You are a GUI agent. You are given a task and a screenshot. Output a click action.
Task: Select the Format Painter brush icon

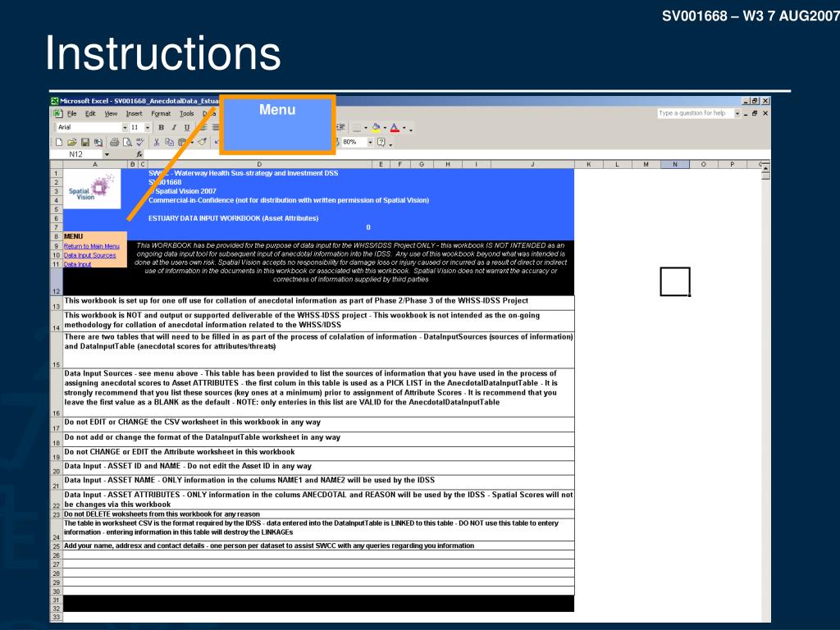202,142
